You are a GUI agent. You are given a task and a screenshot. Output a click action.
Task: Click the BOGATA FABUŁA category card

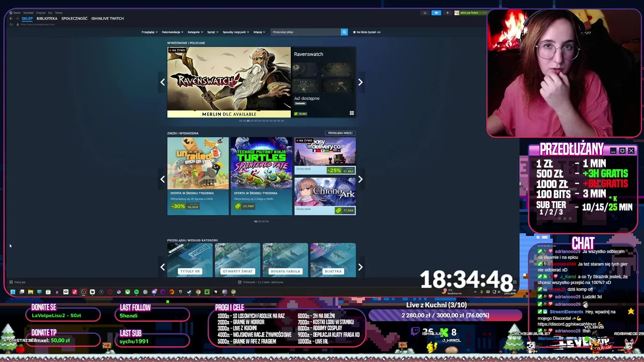click(285, 260)
